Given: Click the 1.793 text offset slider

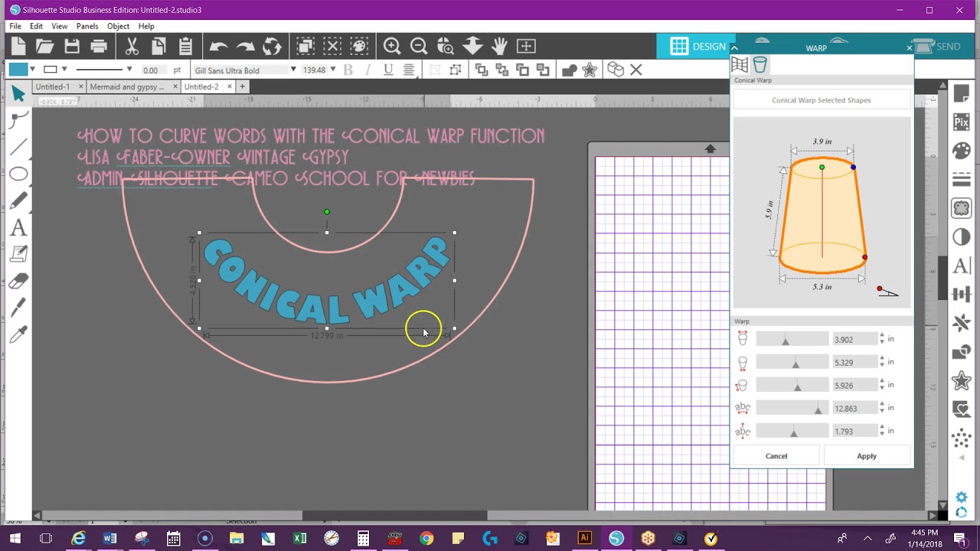Looking at the screenshot, I should pos(792,431).
